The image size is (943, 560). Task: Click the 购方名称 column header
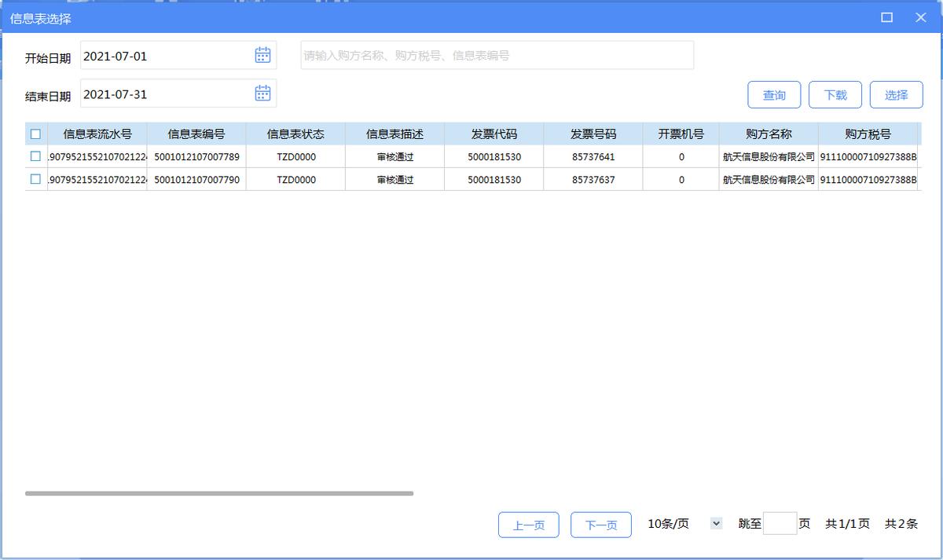pyautogui.click(x=769, y=134)
